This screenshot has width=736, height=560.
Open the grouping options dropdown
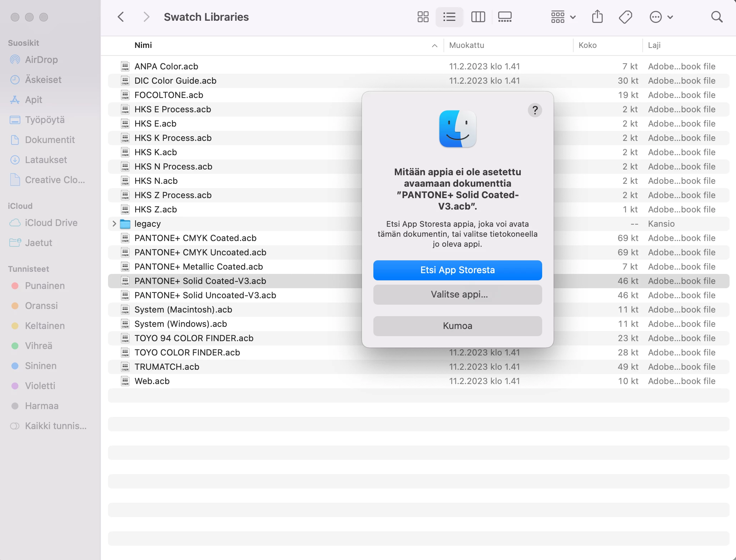point(563,17)
